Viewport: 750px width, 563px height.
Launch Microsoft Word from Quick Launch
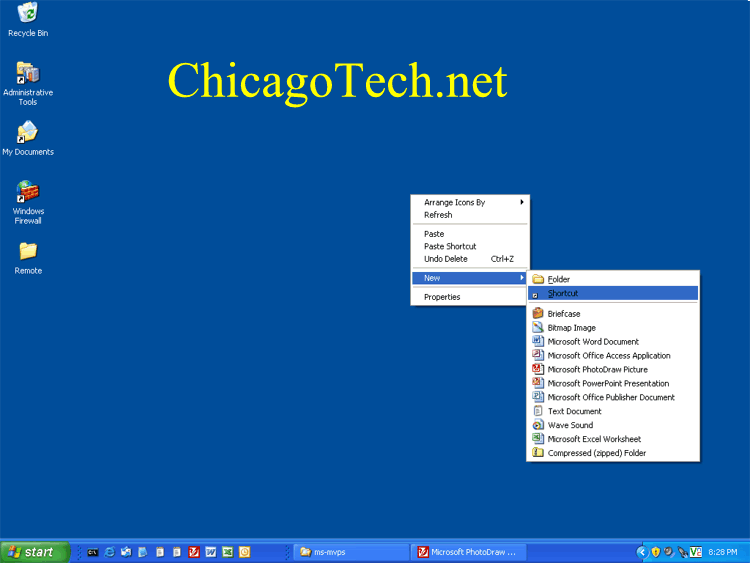pyautogui.click(x=210, y=552)
